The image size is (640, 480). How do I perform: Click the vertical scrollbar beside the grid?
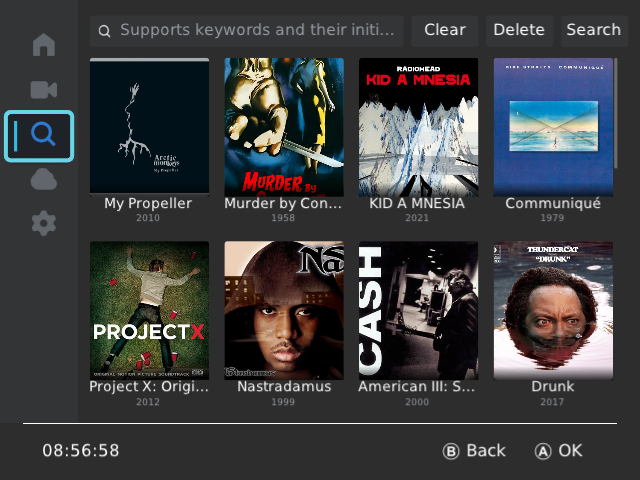(616, 113)
